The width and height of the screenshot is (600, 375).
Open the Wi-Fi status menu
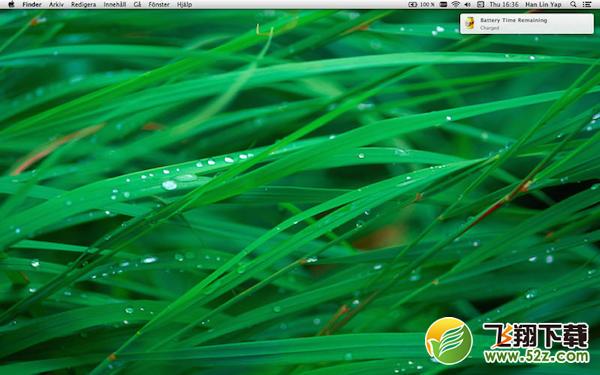tap(455, 5)
